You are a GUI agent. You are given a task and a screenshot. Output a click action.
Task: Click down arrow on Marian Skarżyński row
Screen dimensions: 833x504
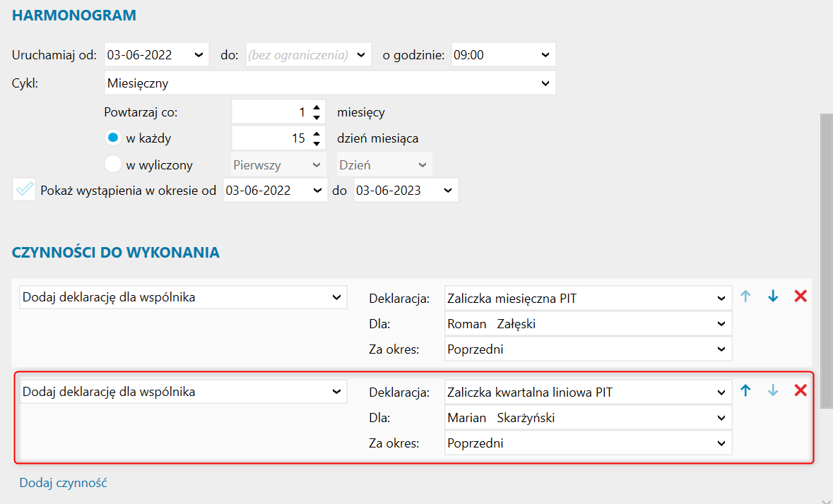[773, 390]
